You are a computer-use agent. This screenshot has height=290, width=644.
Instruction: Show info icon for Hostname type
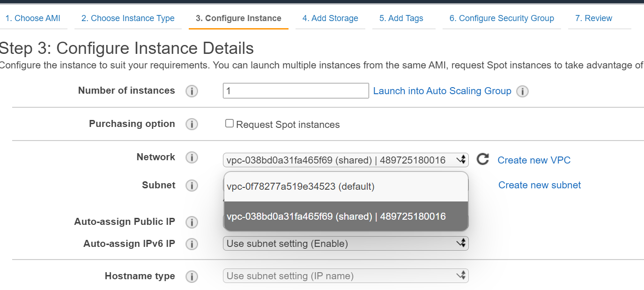tap(192, 277)
